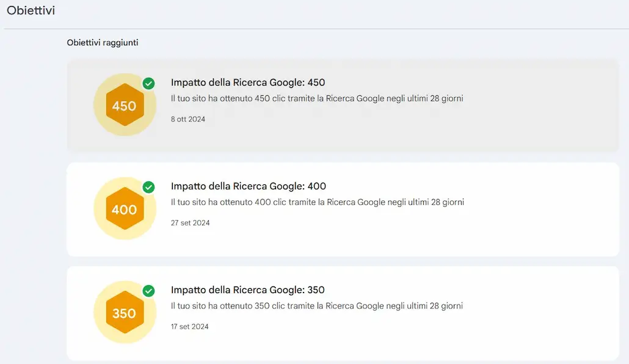Click the date '17 set 2024'
629x364 pixels.
[191, 327]
